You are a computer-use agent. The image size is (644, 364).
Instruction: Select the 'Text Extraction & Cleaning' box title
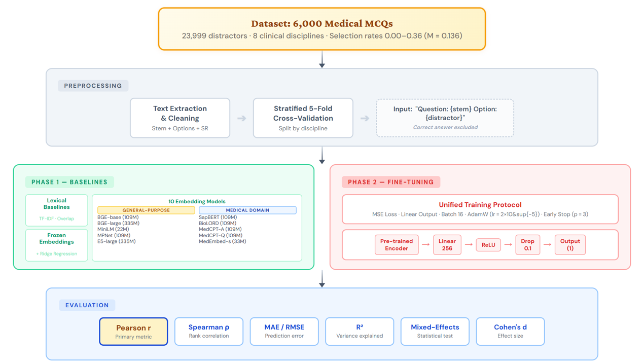point(180,114)
